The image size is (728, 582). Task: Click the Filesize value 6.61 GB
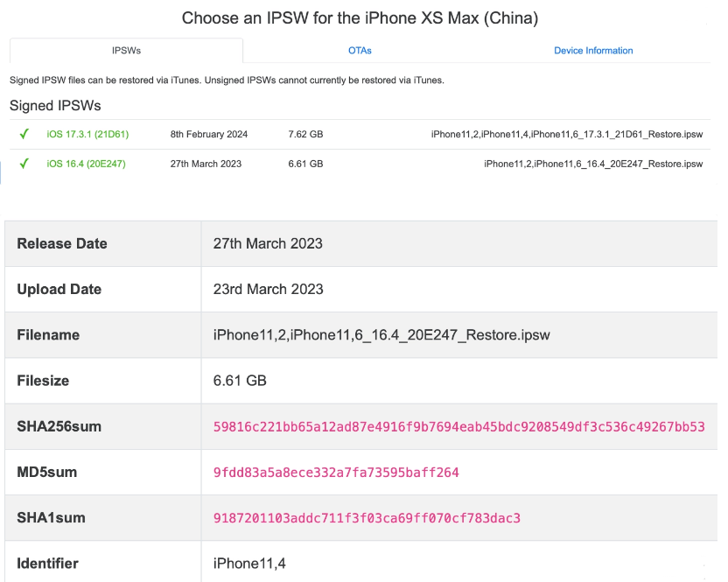coord(241,381)
